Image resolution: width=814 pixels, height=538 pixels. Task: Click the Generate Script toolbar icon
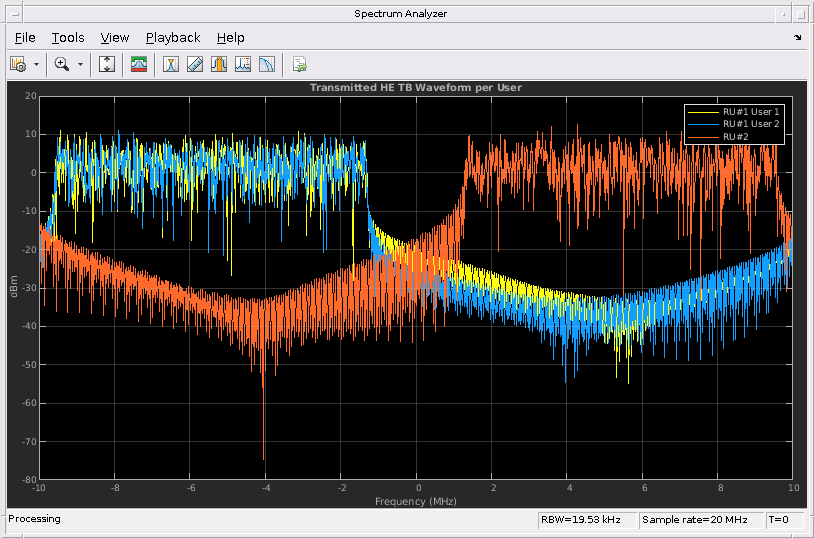(299, 64)
